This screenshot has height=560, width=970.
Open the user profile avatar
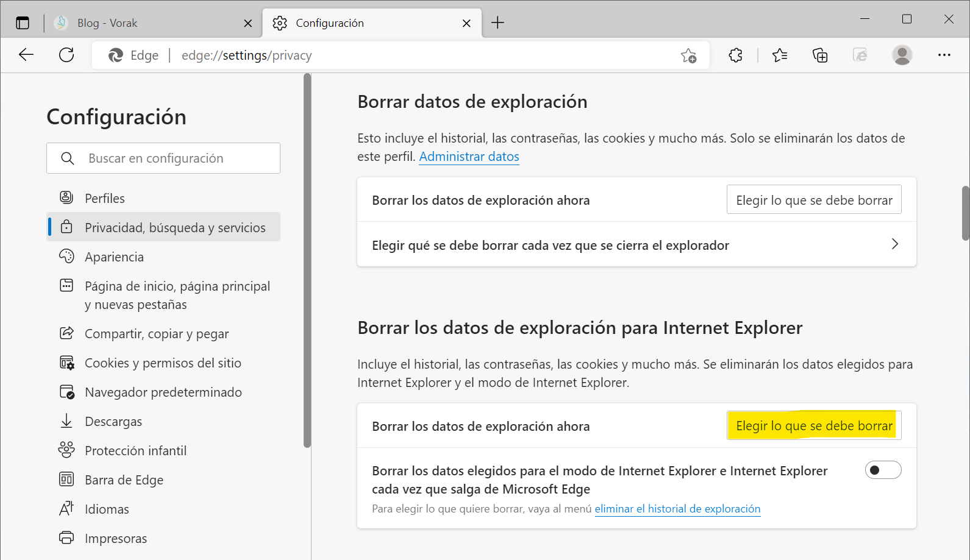tap(902, 55)
